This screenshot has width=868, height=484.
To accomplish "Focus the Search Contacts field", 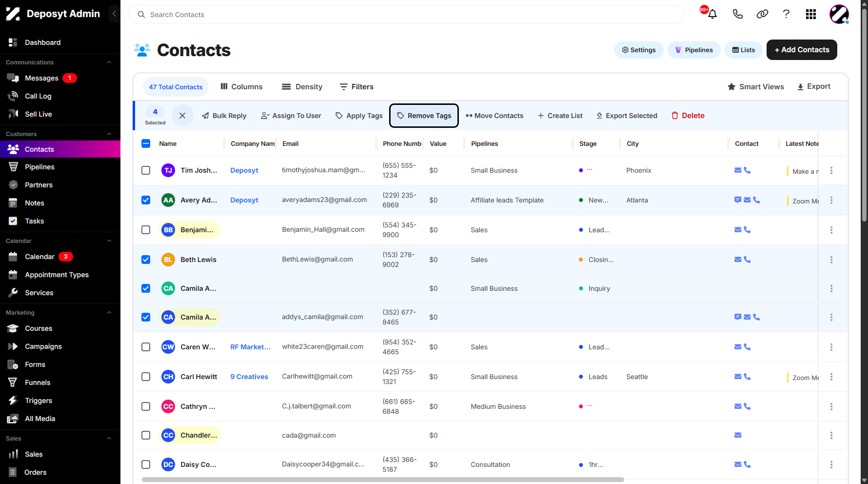I will (x=406, y=15).
